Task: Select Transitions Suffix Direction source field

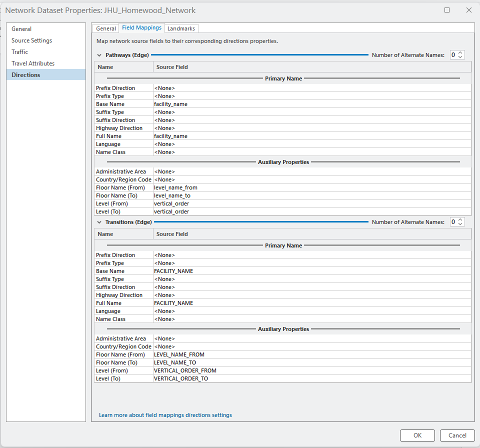Action: [312, 287]
